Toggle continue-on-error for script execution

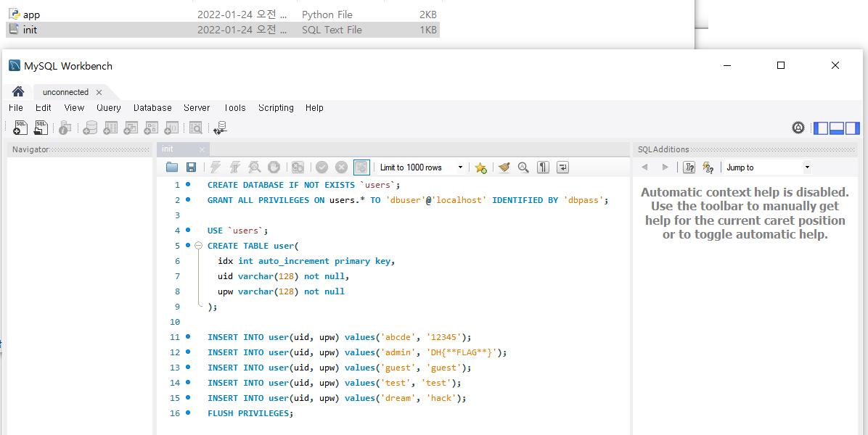(298, 167)
